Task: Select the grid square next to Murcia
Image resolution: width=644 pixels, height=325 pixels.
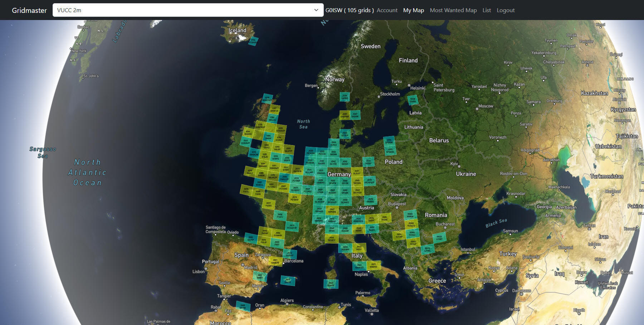Action: (260, 276)
